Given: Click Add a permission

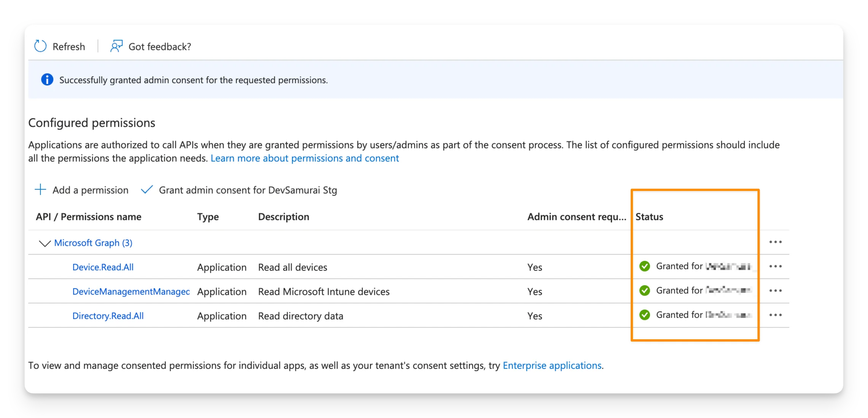Looking at the screenshot, I should 91,190.
